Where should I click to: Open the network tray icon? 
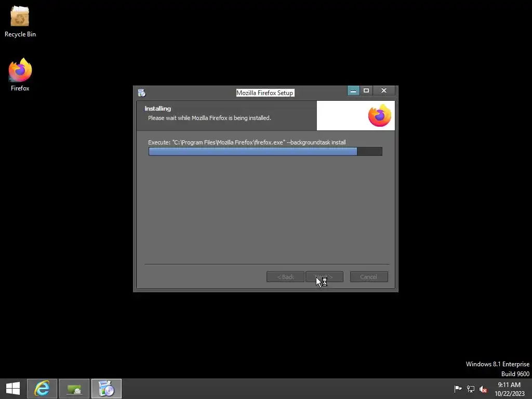[x=471, y=389]
